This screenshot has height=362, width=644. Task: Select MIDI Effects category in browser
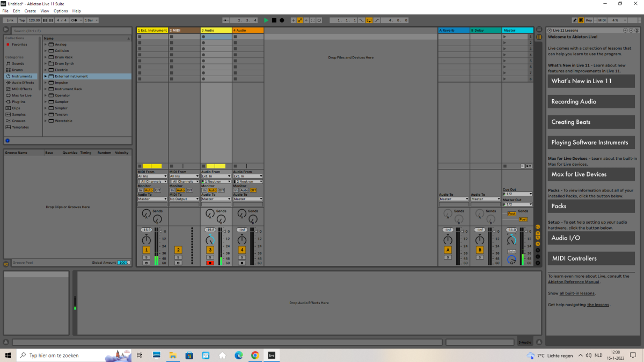tap(22, 89)
